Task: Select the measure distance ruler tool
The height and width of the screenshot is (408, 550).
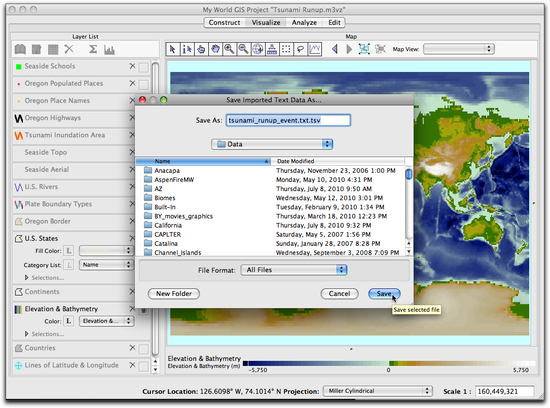Action: (x=272, y=49)
